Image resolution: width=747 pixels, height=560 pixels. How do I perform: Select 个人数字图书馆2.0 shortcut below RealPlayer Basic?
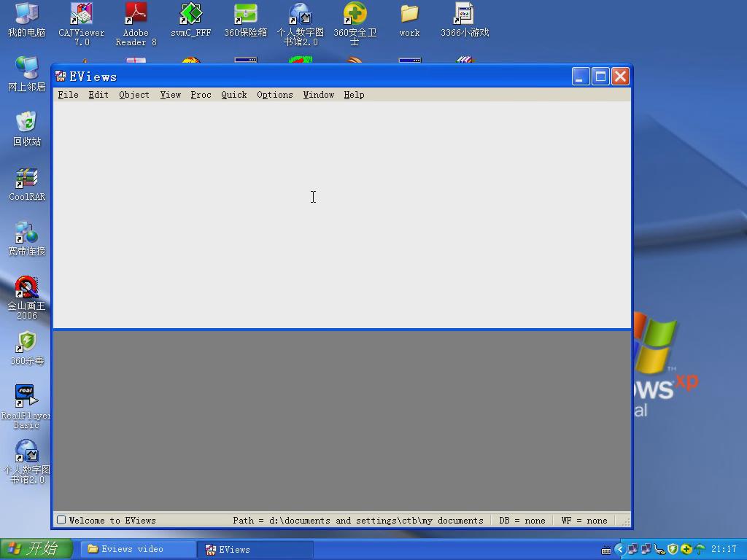tap(27, 462)
